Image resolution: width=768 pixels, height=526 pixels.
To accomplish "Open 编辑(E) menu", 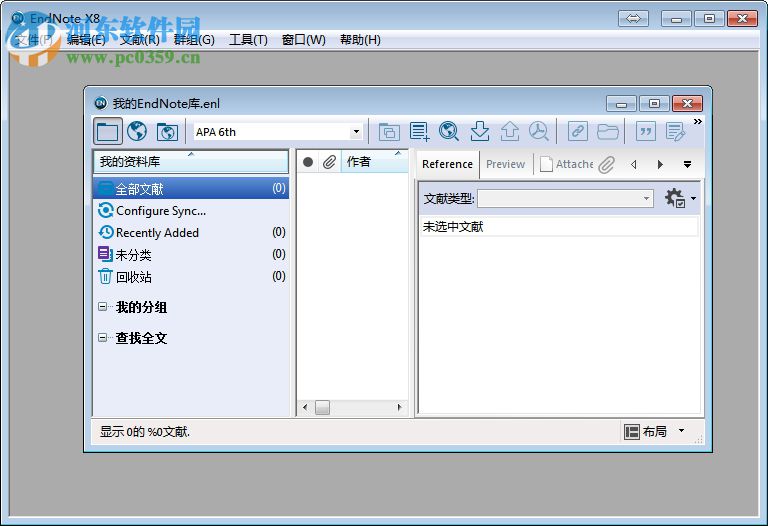I will click(86, 40).
